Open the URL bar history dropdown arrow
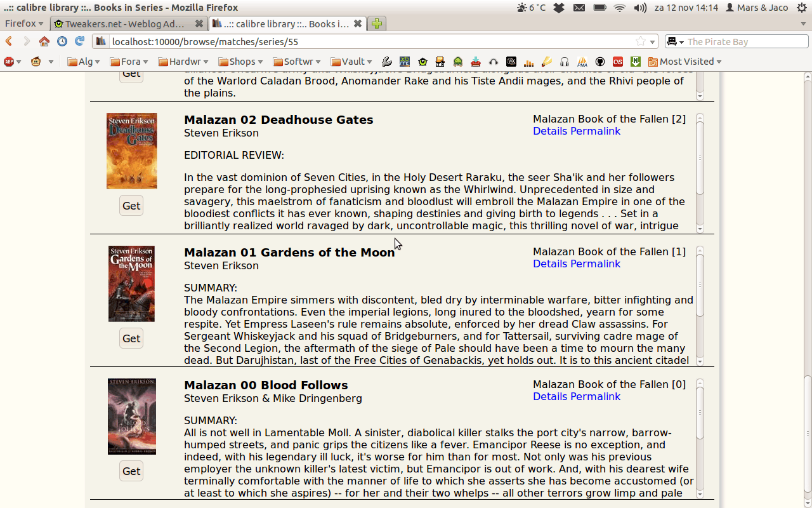This screenshot has height=508, width=812. coord(653,42)
